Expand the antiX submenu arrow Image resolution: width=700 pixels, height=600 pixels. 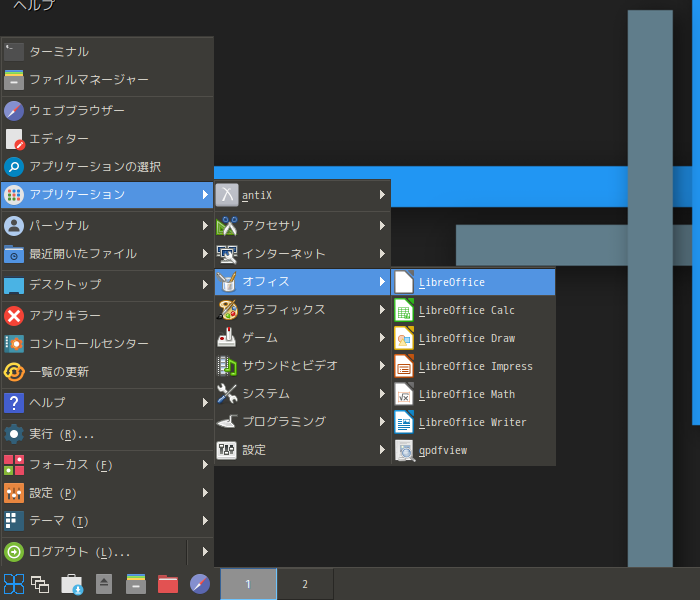tap(382, 195)
